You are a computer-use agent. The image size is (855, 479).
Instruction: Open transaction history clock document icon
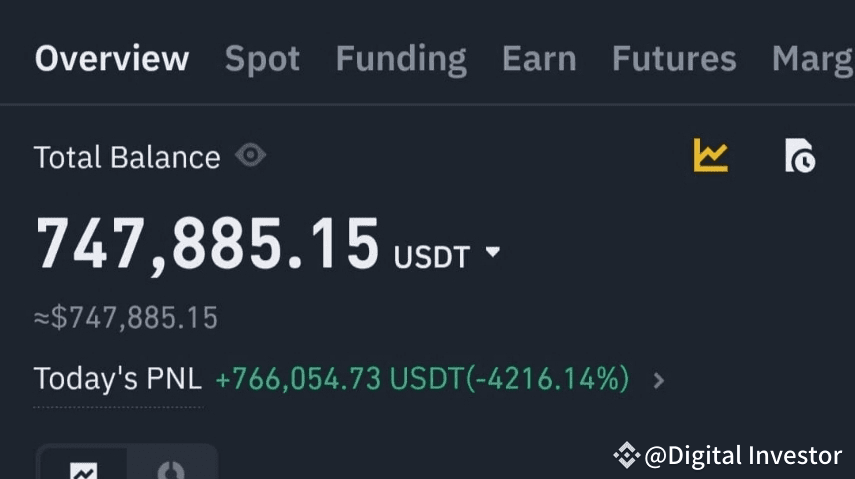(x=800, y=155)
